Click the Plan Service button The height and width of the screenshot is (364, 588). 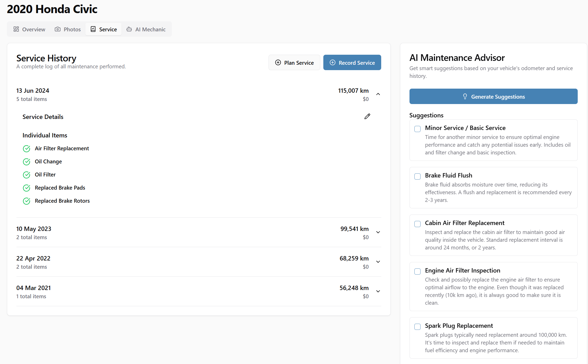294,62
